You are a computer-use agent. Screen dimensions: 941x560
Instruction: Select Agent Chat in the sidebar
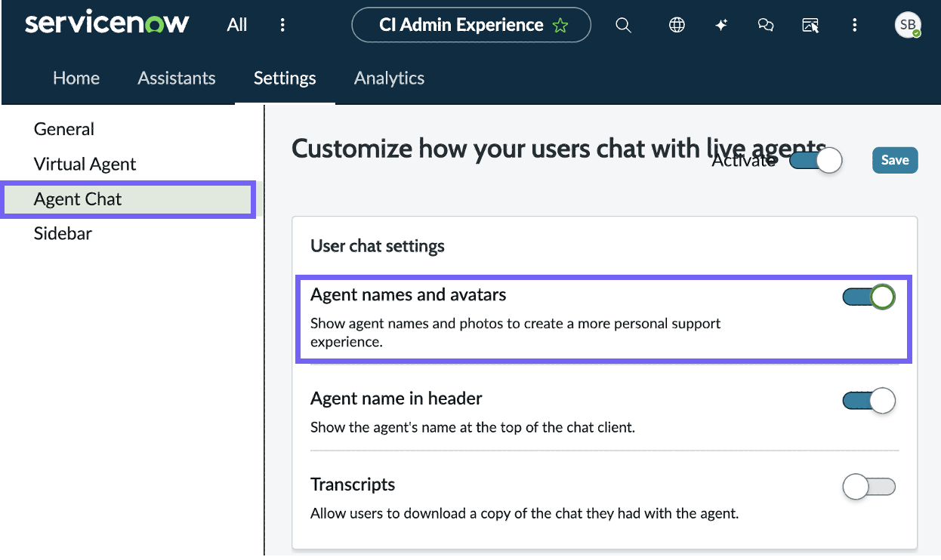coord(128,199)
